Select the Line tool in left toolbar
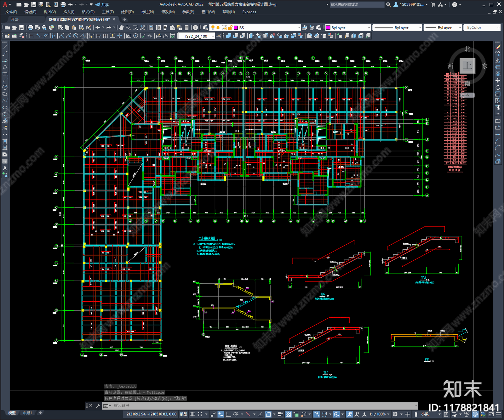 [5, 47]
